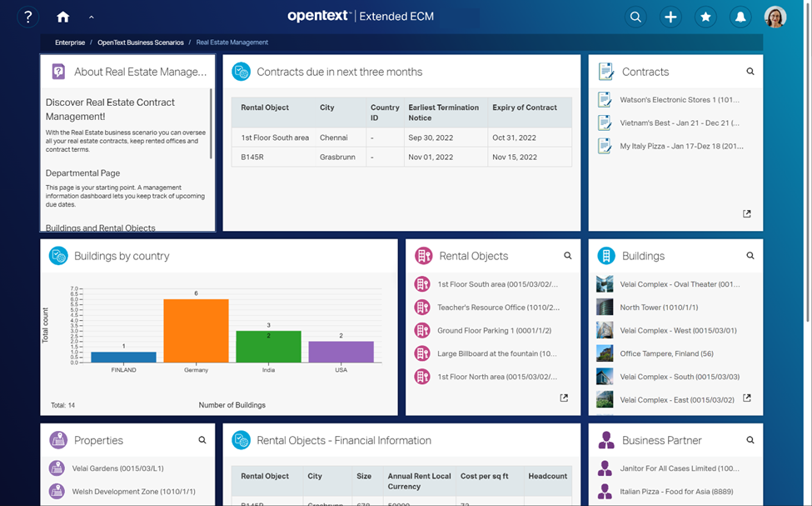The height and width of the screenshot is (506, 812).
Task: Open Janitor For All Cases Limited partner
Action: pyautogui.click(x=680, y=468)
